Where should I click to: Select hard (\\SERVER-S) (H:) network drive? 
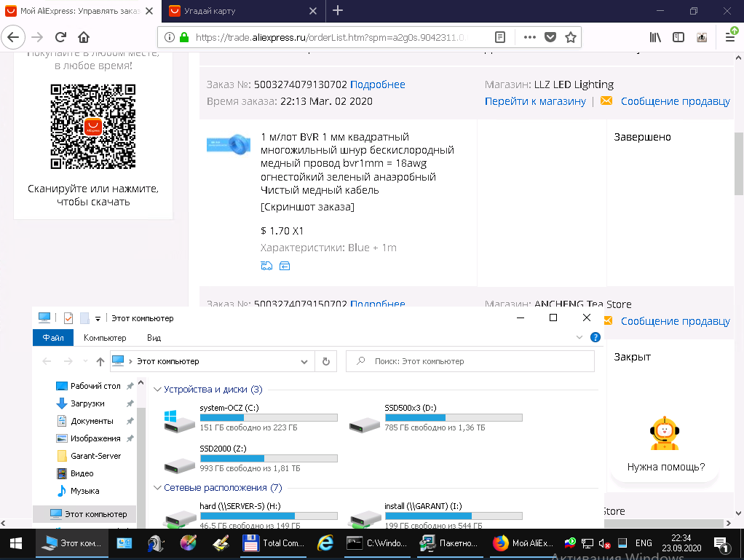250,516
